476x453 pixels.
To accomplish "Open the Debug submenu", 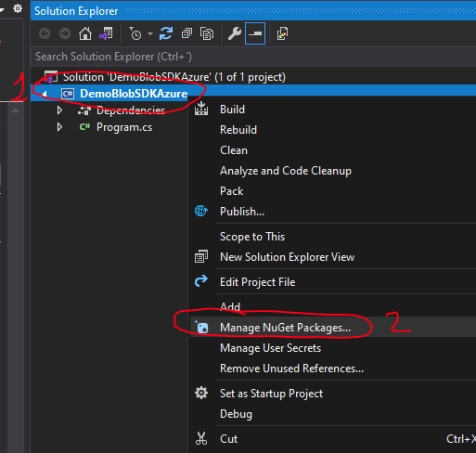I will pos(236,414).
